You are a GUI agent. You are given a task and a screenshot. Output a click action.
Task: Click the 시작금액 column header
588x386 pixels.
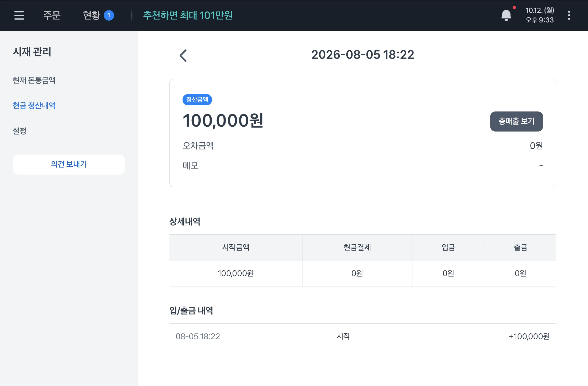coord(236,247)
